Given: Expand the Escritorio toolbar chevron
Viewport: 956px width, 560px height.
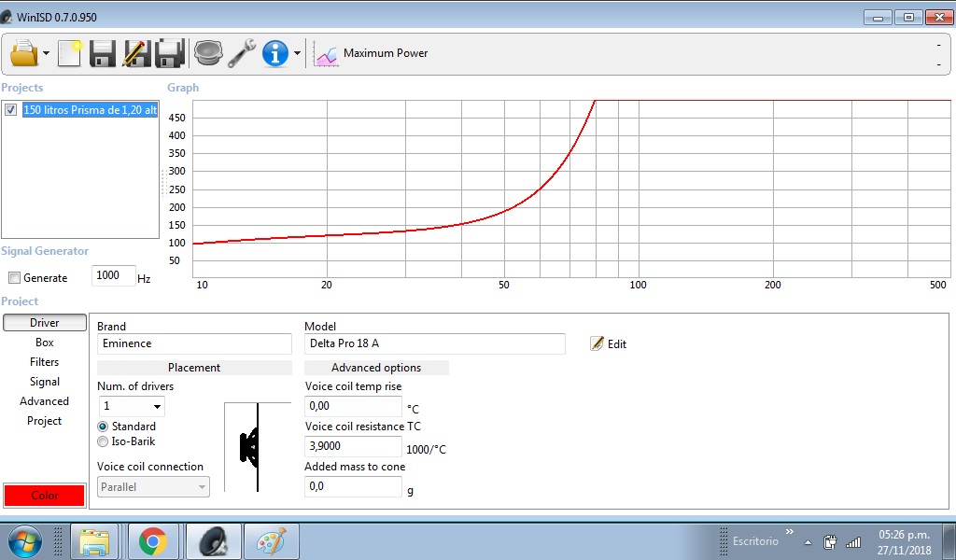Looking at the screenshot, I should point(790,532).
